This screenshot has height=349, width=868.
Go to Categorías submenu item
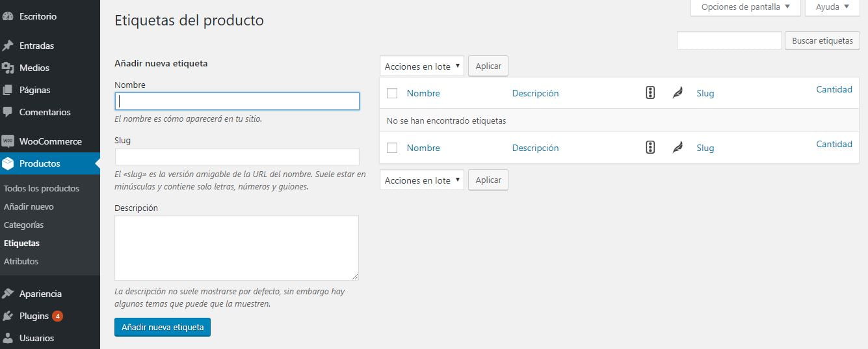pyautogui.click(x=23, y=225)
